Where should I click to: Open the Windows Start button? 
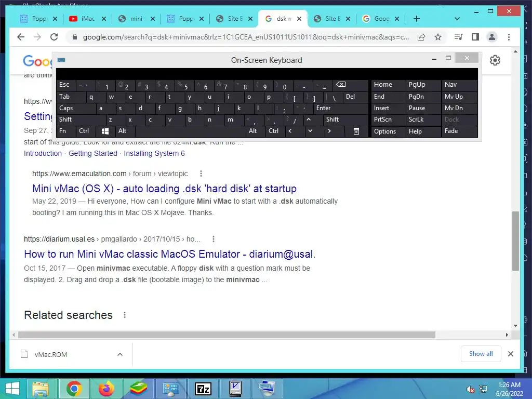(12, 389)
